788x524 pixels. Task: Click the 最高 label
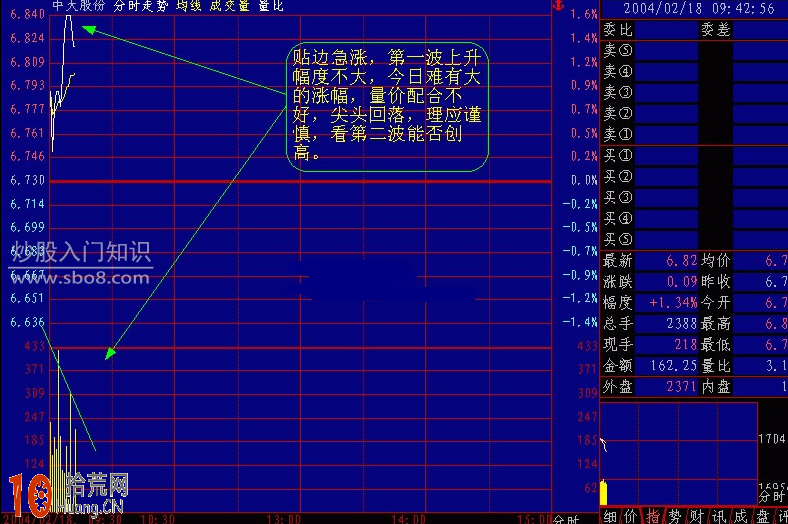tap(716, 324)
